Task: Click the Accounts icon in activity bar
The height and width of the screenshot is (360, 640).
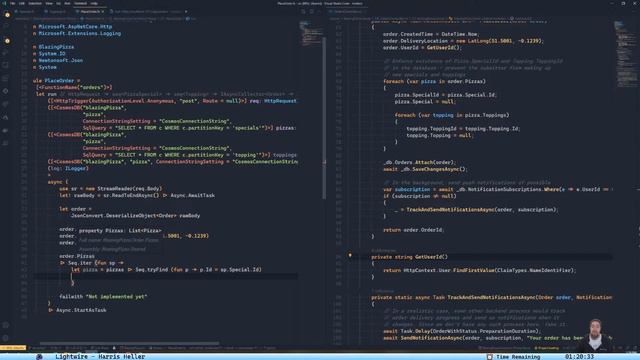Action: 6,325
